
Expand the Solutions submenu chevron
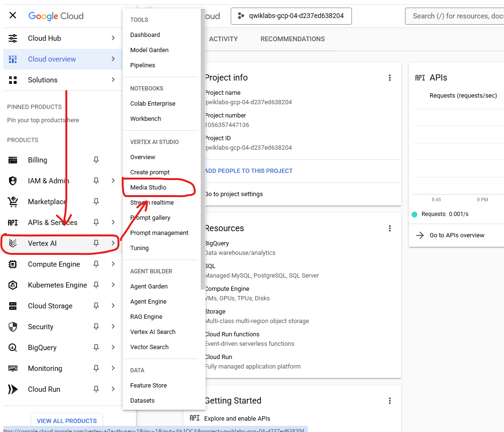[113, 80]
